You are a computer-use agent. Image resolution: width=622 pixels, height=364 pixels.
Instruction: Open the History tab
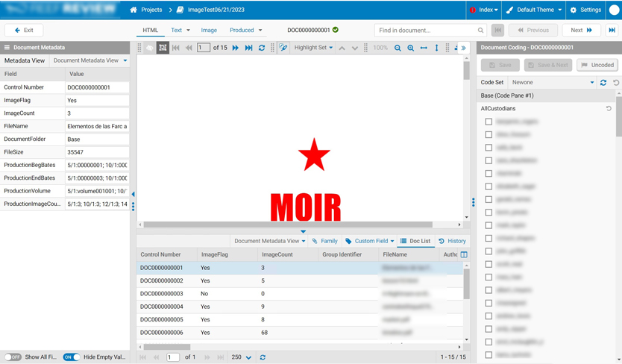point(453,241)
